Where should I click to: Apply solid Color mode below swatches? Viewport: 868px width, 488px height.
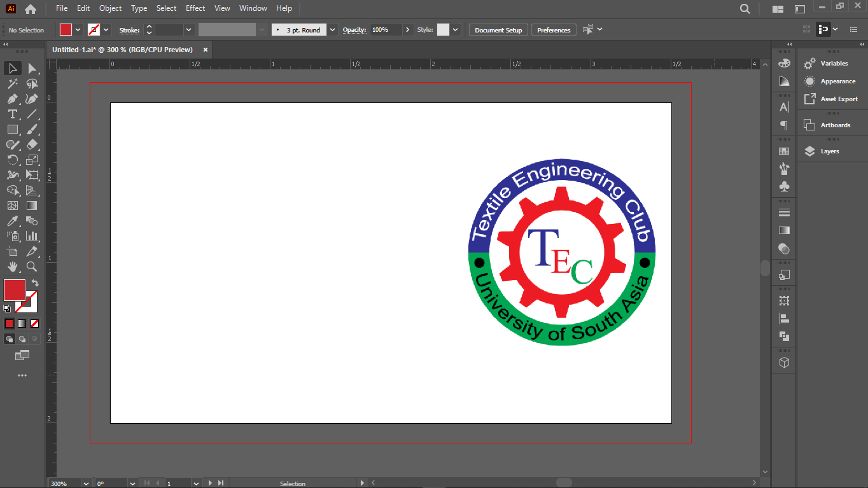[9, 323]
